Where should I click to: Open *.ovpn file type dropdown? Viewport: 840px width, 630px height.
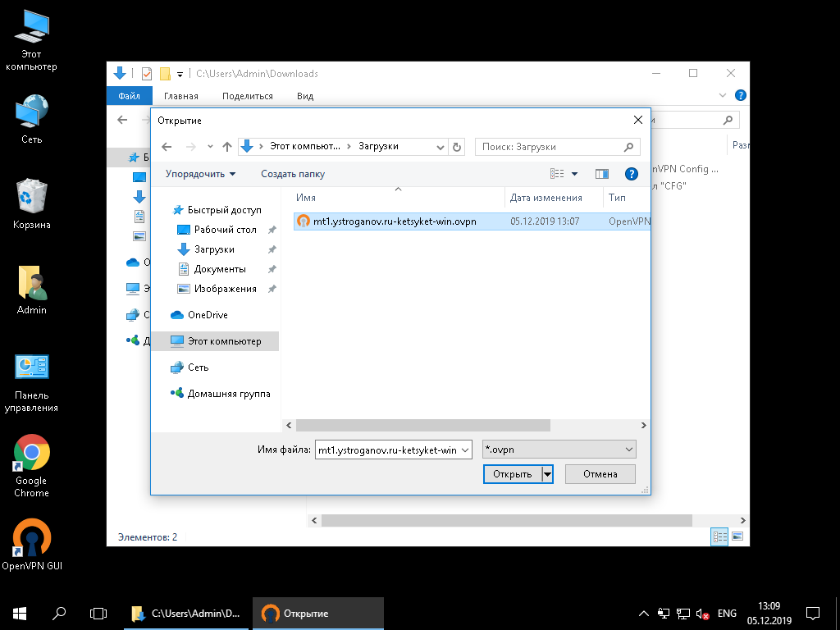tap(629, 450)
